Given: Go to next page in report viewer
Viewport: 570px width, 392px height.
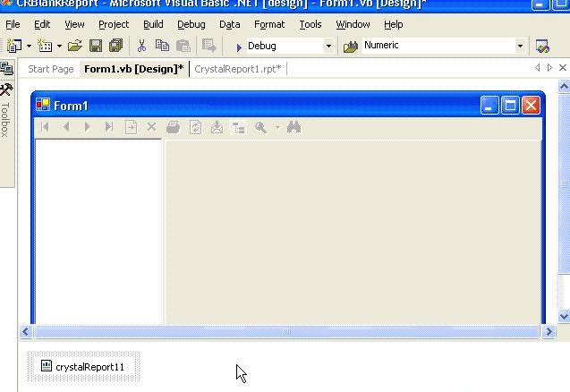Looking at the screenshot, I should tap(88, 127).
